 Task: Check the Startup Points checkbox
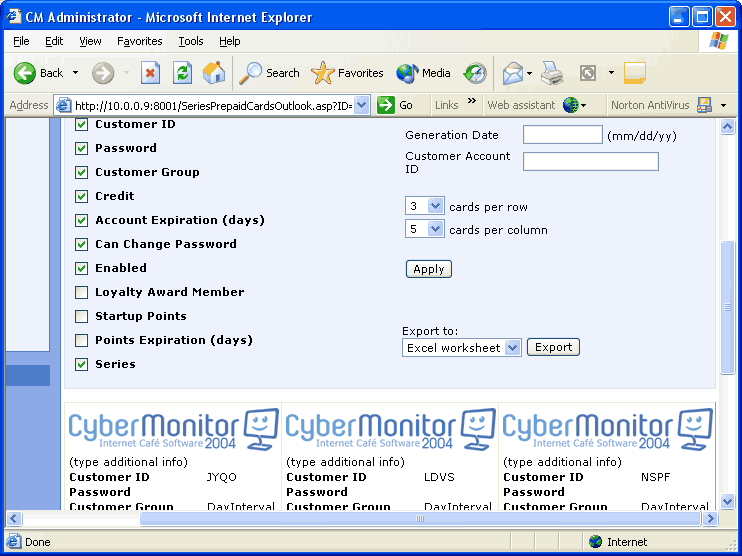[81, 316]
